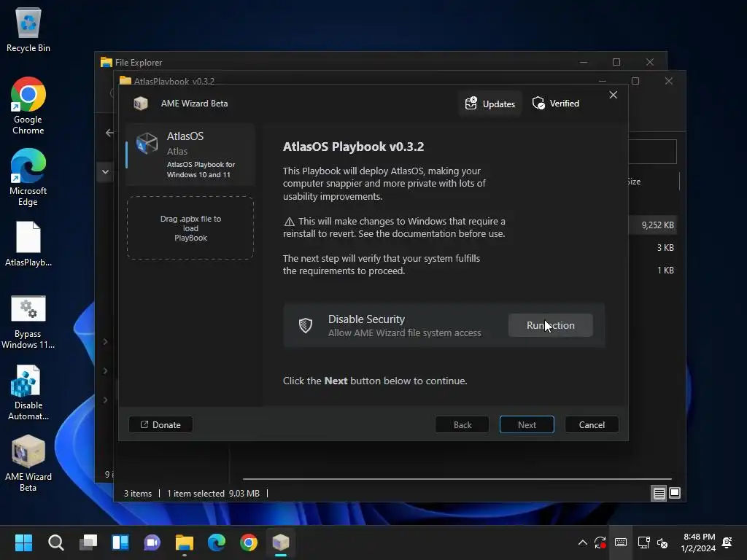Click the Verified shield badge

click(556, 104)
